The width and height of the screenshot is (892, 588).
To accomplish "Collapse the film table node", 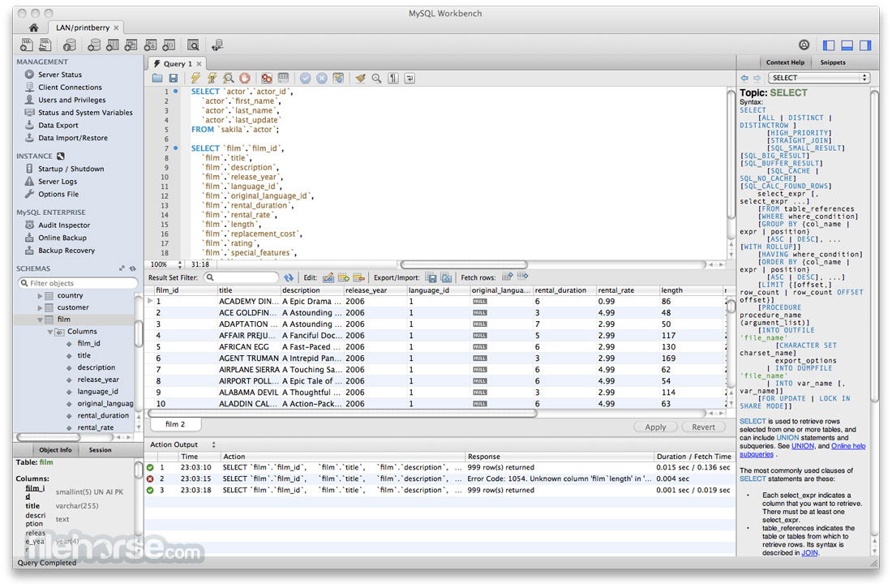I will [x=40, y=320].
